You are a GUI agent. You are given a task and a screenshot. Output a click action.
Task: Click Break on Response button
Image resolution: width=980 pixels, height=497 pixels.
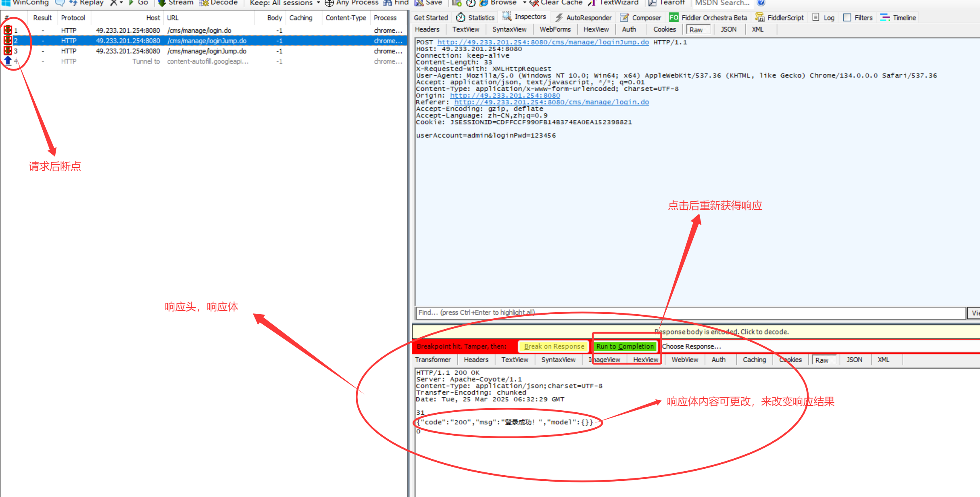point(554,347)
